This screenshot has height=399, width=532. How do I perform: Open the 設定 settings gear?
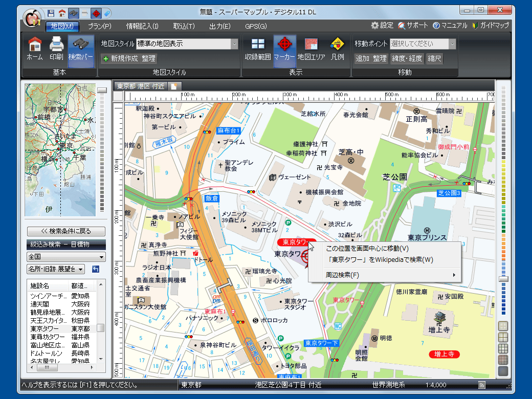tap(382, 26)
